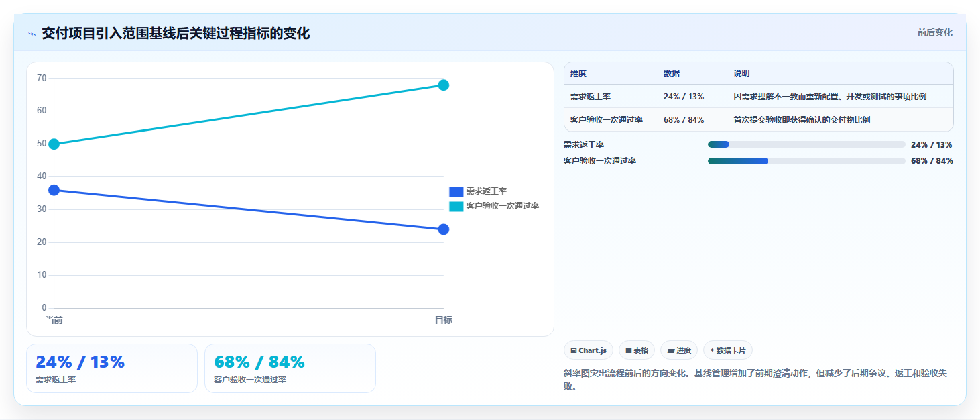The image size is (980, 420).
Task: Click the cyan data point at 当前
Action: 54,144
